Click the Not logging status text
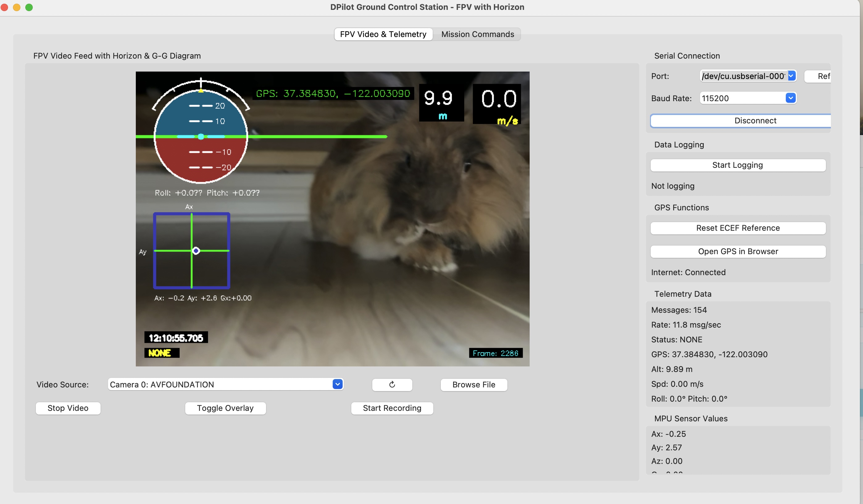Image resolution: width=863 pixels, height=504 pixels. coord(673,186)
